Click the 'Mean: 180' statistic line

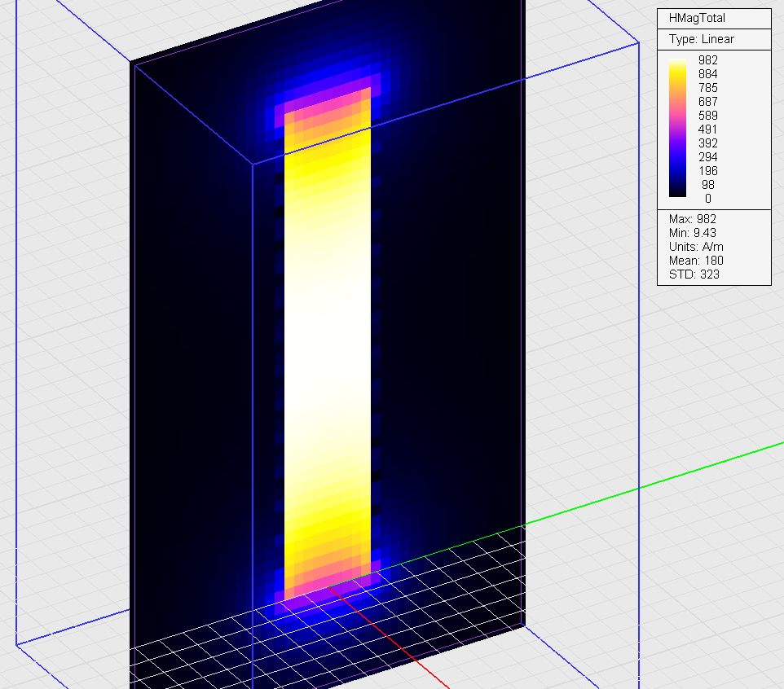point(695,261)
